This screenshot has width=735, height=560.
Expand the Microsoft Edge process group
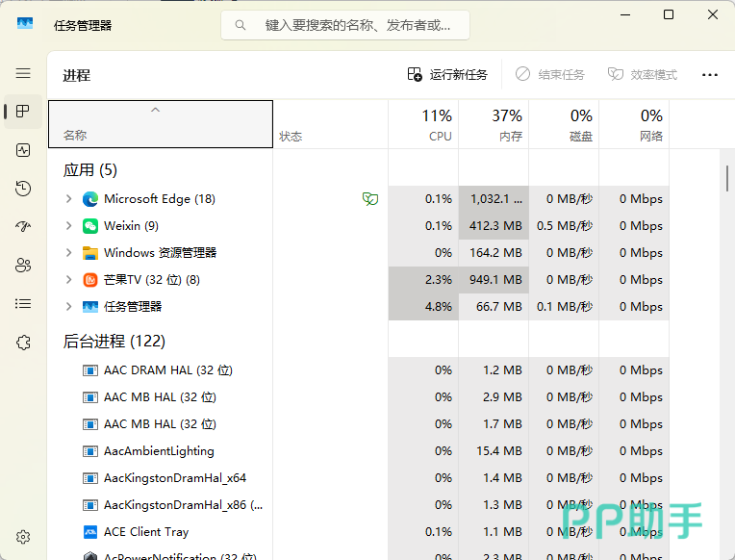(x=68, y=199)
